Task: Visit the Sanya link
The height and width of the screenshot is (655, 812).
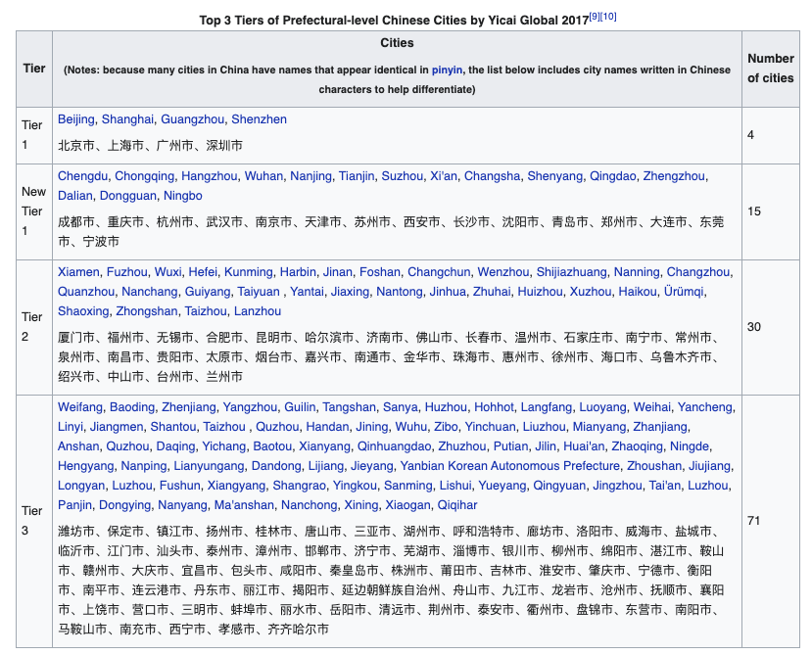Action: tap(401, 407)
